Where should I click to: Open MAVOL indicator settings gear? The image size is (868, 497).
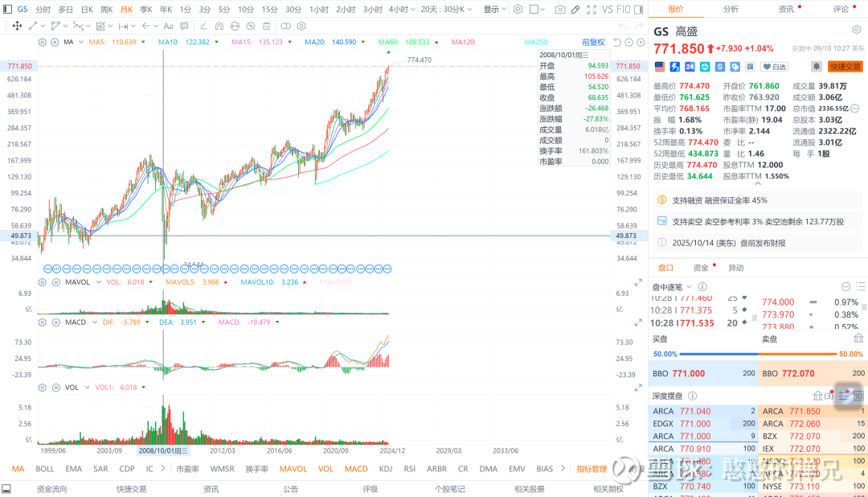[42, 282]
